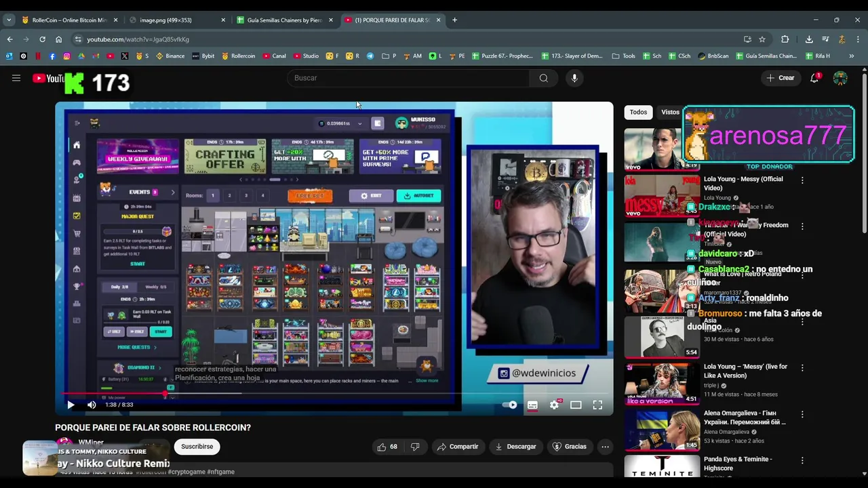Open Alena Omargalieva video title
Image resolution: width=868 pixels, height=488 pixels.
tap(744, 418)
